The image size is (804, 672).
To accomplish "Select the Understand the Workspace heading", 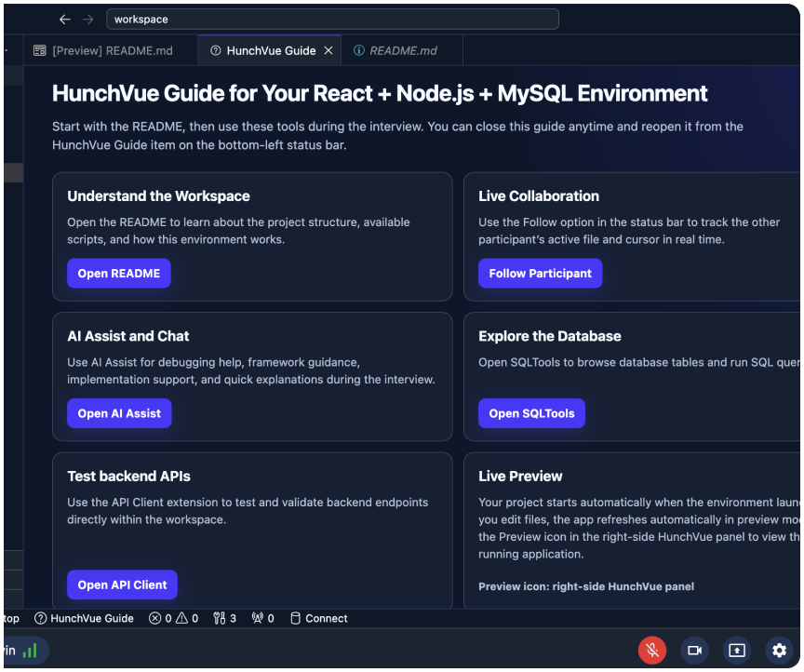I will click(x=158, y=196).
